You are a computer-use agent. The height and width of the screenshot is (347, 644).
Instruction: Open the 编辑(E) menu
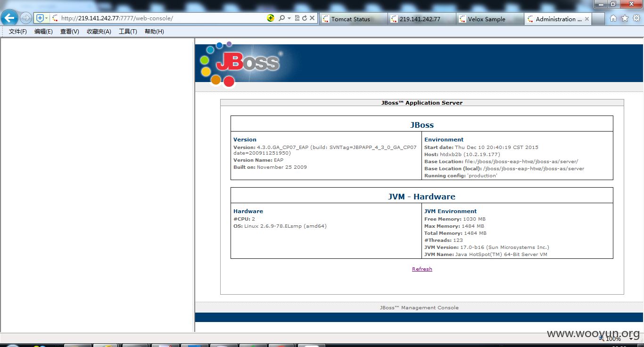(43, 32)
